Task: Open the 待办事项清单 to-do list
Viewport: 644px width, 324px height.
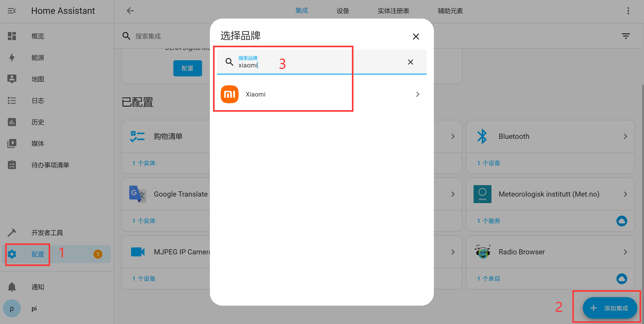Action: tap(56, 165)
